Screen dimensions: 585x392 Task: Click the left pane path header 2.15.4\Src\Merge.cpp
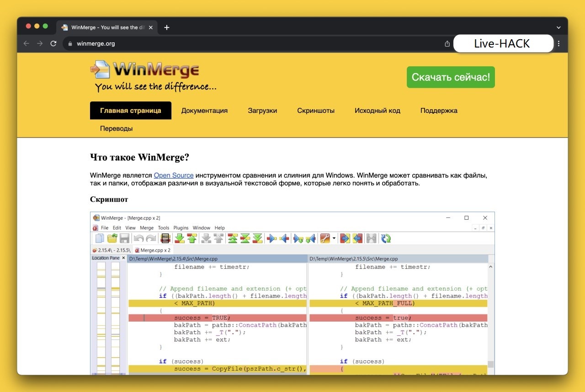click(x=217, y=259)
